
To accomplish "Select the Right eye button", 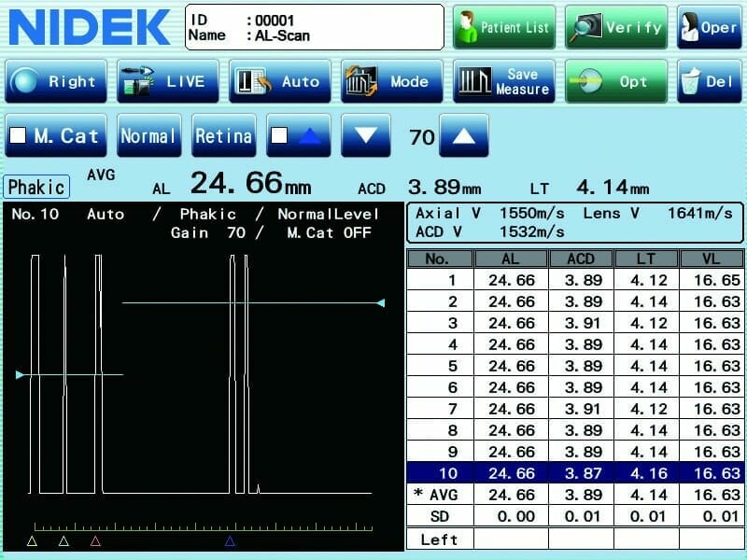I will click(56, 81).
